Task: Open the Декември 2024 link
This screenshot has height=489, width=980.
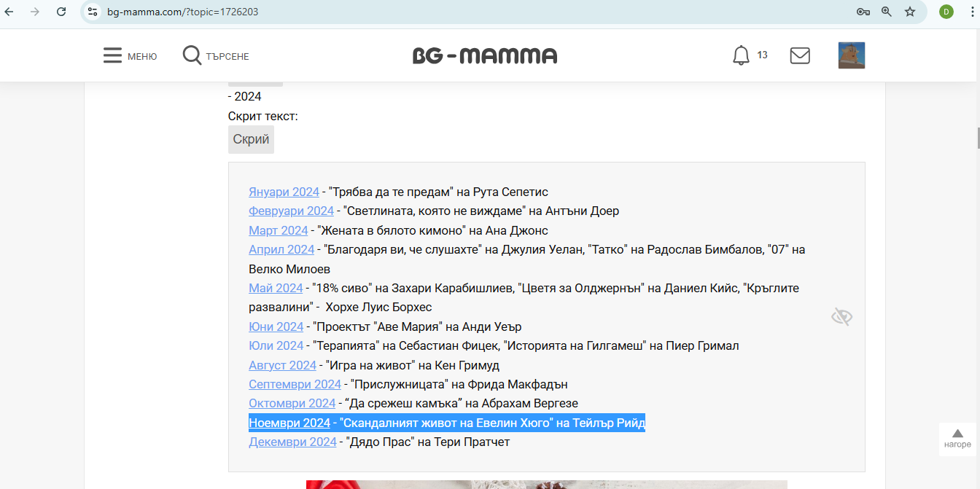Action: pyautogui.click(x=292, y=442)
